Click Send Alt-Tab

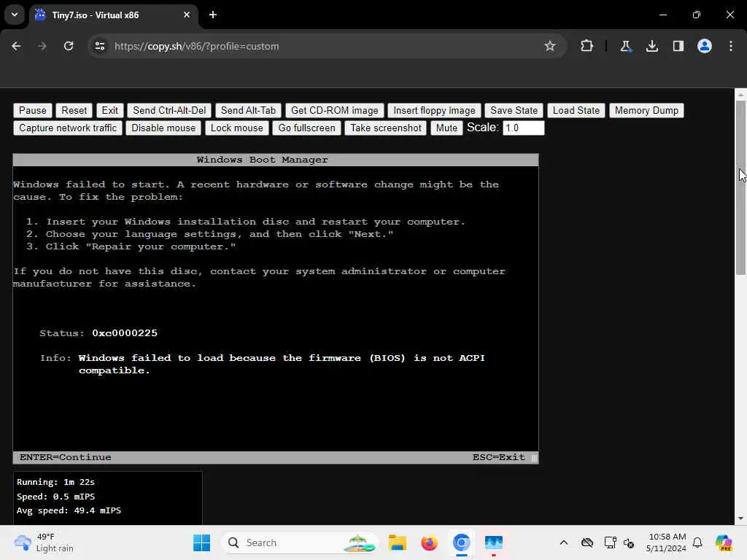(248, 111)
